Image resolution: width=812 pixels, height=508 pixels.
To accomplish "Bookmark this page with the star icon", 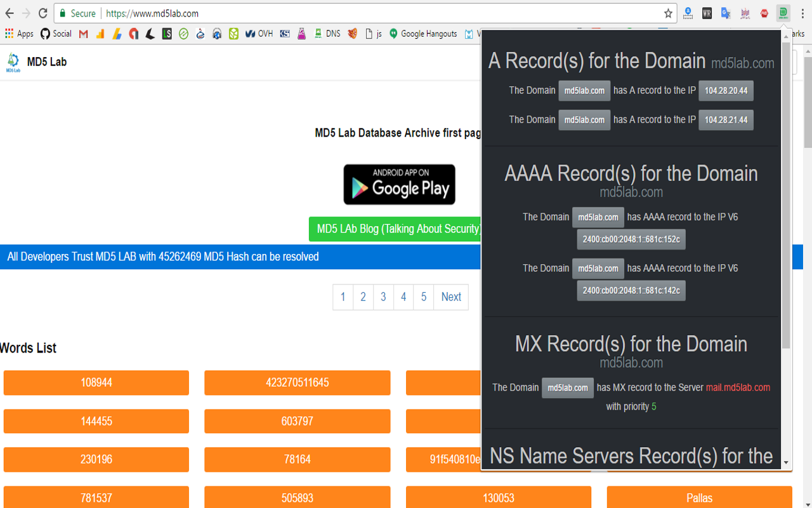I will (668, 13).
